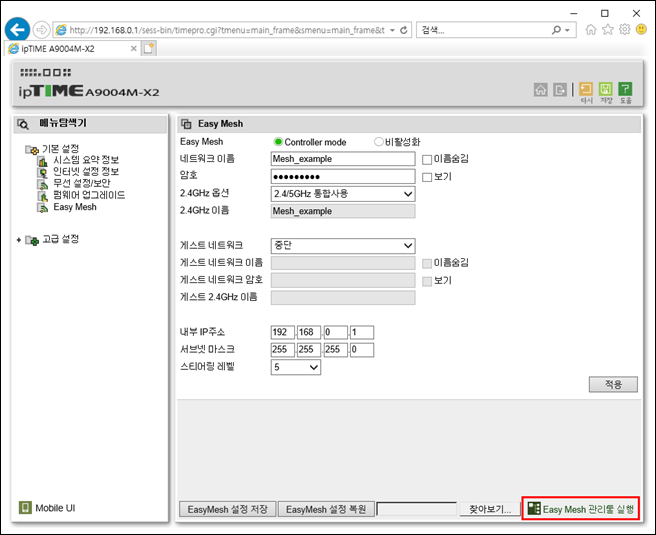Screen dimensions: 656x535
Task: Click the 찾아보기 browse button
Action: tap(489, 509)
